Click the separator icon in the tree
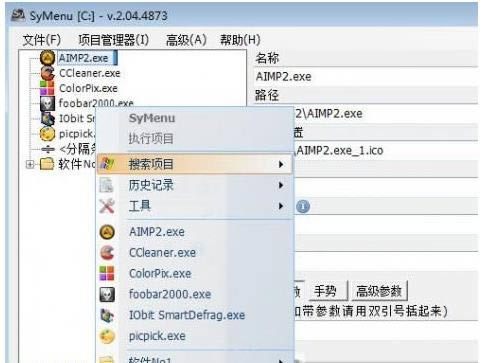This screenshot has height=363, width=503. tap(48, 149)
